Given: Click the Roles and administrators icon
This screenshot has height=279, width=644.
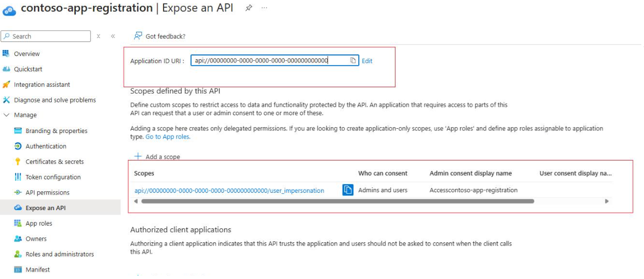Looking at the screenshot, I should 18,254.
